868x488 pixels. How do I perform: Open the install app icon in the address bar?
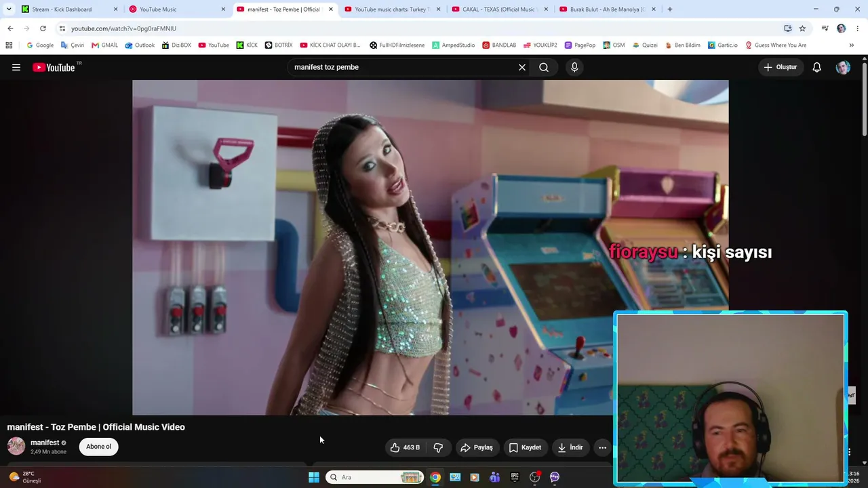pos(787,28)
